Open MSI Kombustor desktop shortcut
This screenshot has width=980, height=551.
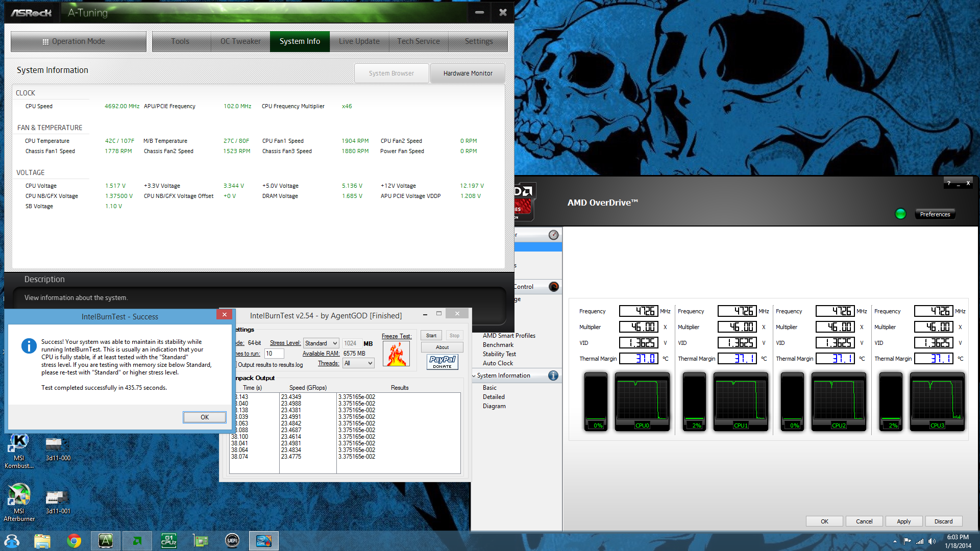coord(19,451)
